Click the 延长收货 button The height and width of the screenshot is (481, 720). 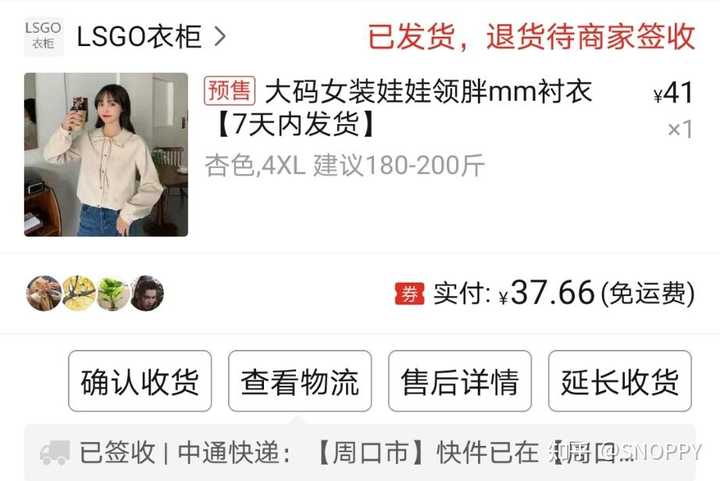tap(620, 381)
